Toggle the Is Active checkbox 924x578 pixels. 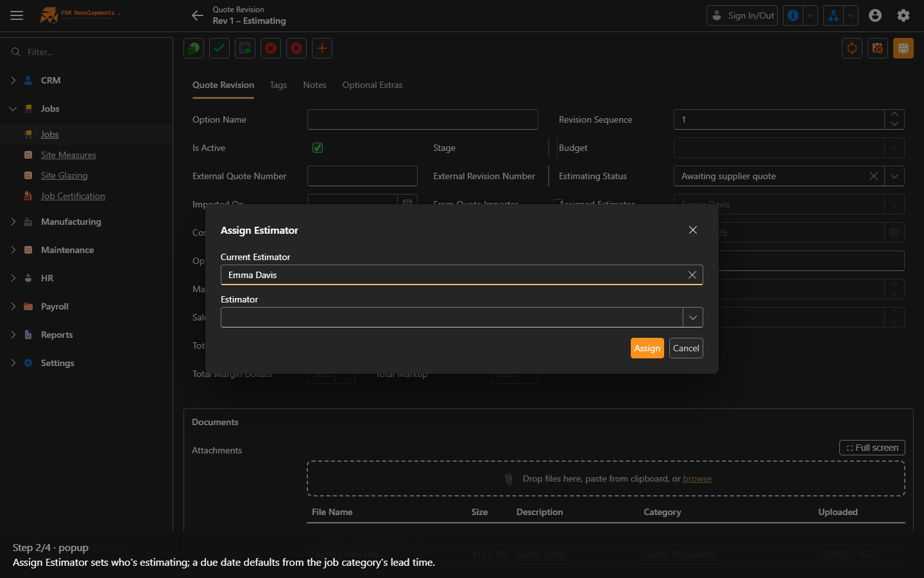(318, 148)
